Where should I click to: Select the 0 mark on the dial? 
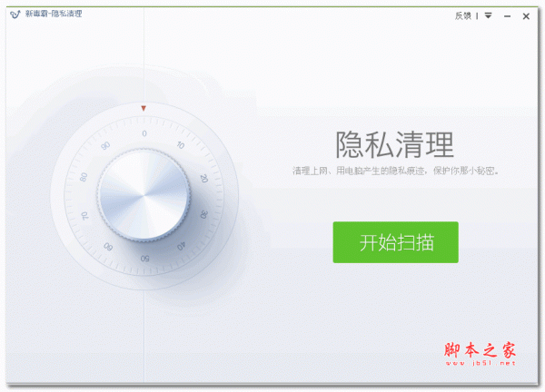coord(144,133)
